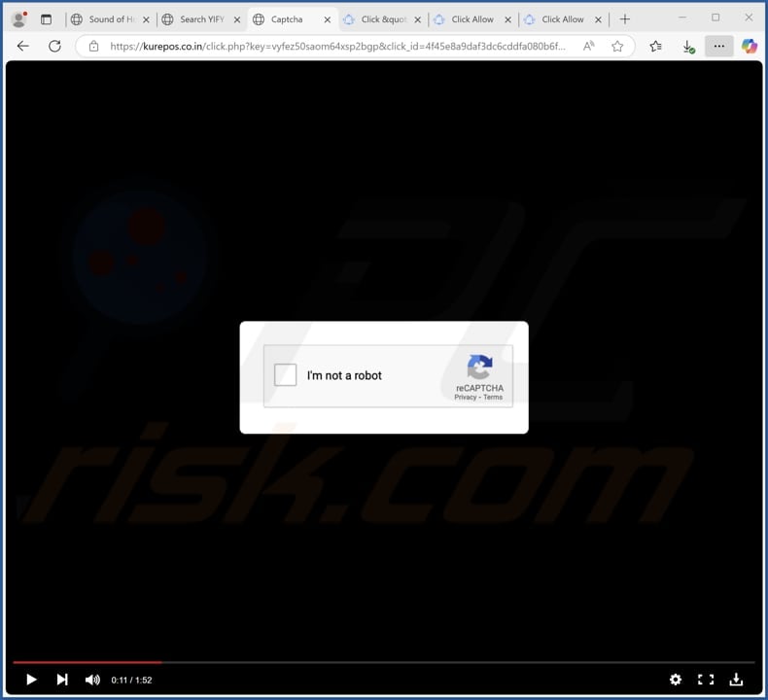Viewport: 768px width, 700px height.
Task: Minimize the browser window
Action: point(682,17)
